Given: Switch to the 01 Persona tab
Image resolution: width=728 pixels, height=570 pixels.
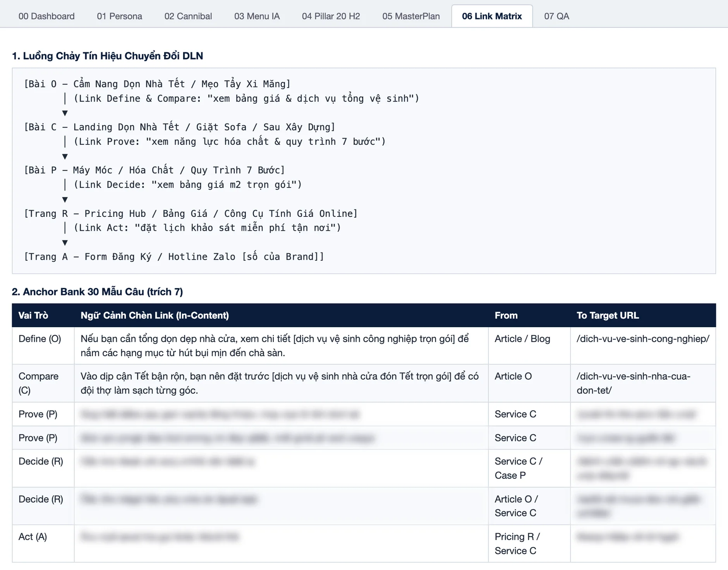Looking at the screenshot, I should pos(119,16).
